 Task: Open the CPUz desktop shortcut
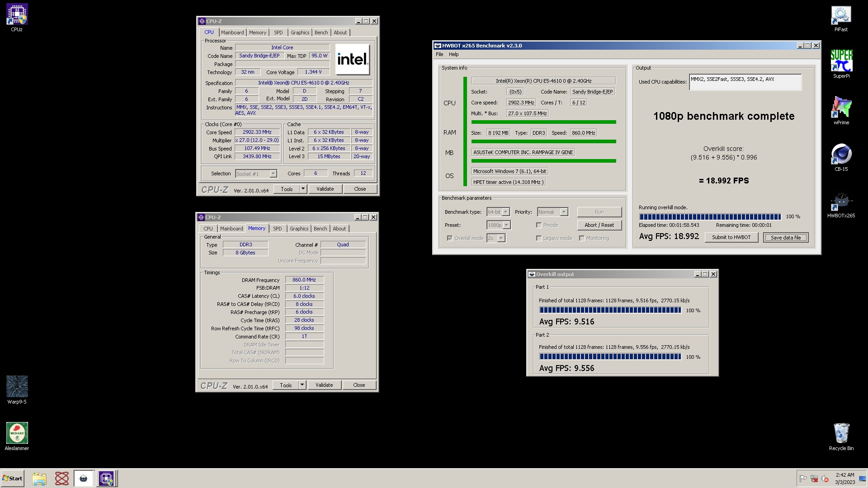[x=17, y=18]
